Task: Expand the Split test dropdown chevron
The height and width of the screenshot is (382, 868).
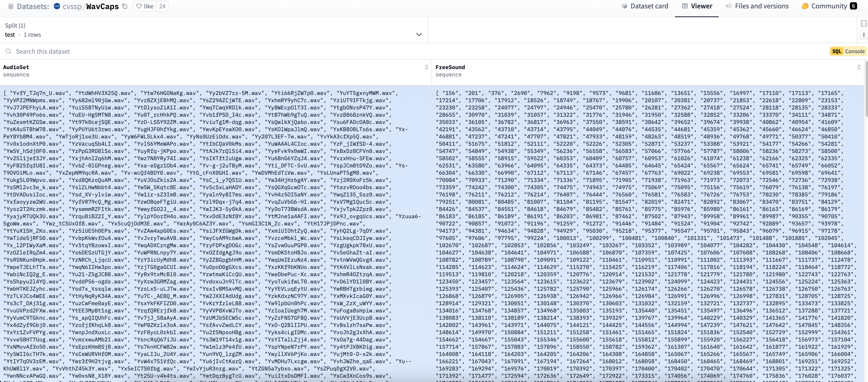Action: [419, 35]
